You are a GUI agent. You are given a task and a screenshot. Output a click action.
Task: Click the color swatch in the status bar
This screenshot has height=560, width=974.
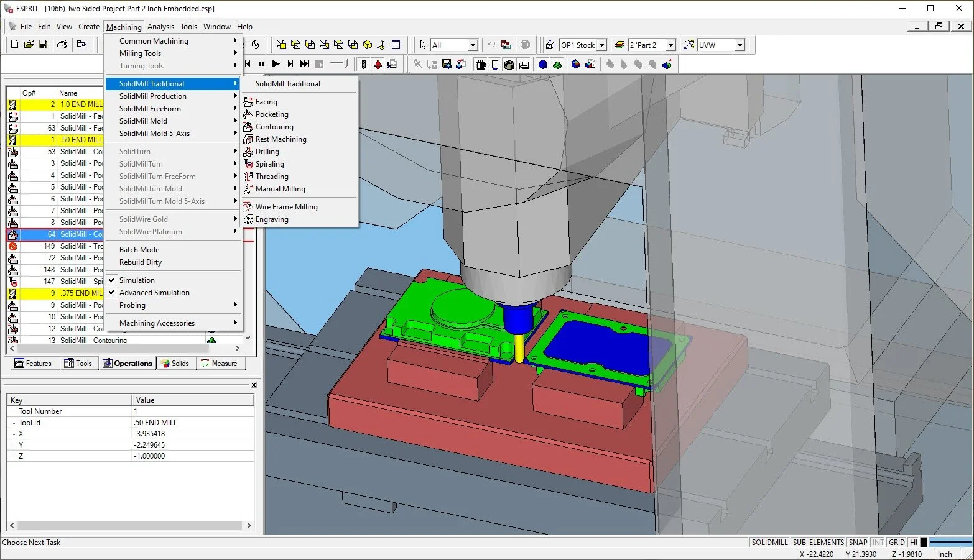pyautogui.click(x=924, y=543)
